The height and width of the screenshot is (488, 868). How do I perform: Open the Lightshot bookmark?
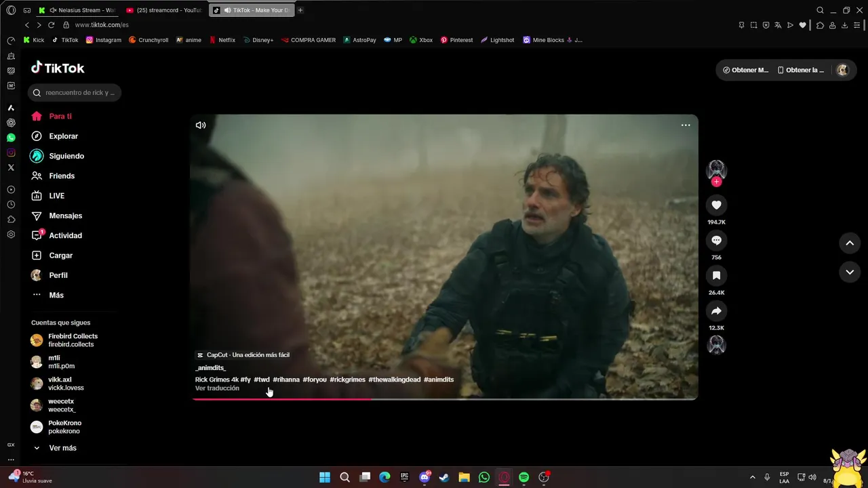(x=498, y=40)
